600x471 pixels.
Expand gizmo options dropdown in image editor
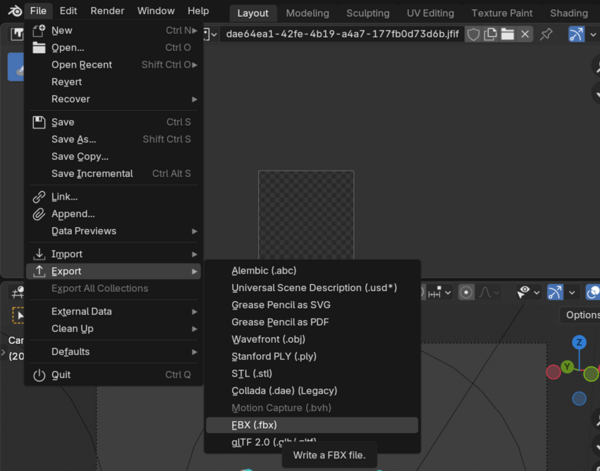pos(593,34)
